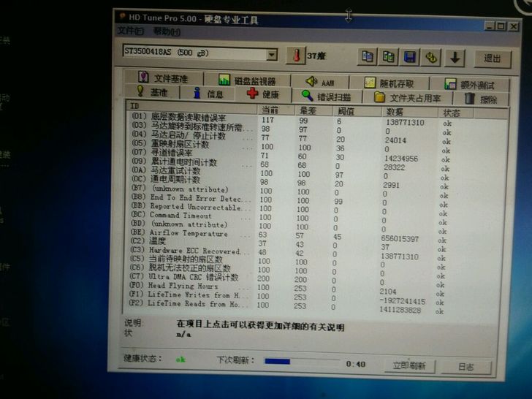Viewport: 532px width, 399px height.
Task: Switch to the 随机存取 tab
Action: point(389,83)
